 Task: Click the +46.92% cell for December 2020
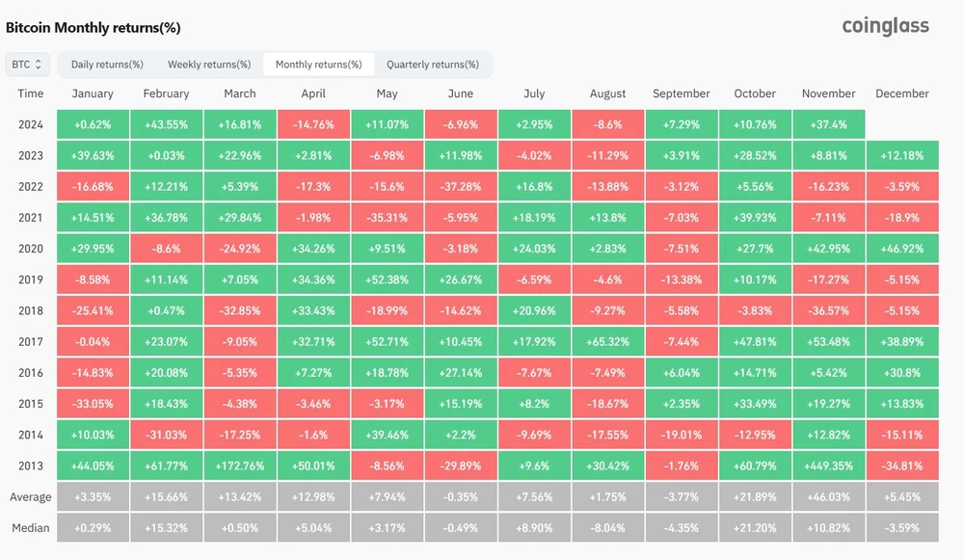tap(901, 249)
